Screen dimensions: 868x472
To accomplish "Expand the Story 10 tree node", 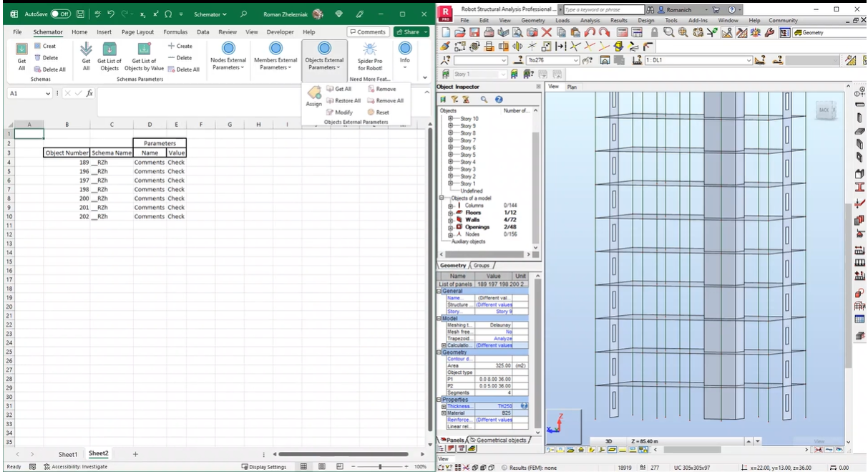I will click(x=451, y=119).
